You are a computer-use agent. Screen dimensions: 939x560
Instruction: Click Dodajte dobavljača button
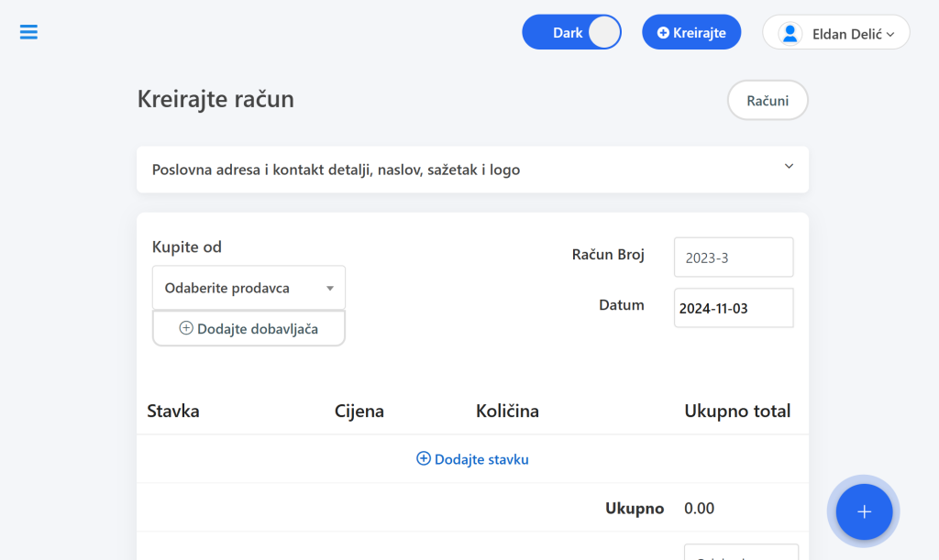coord(249,328)
